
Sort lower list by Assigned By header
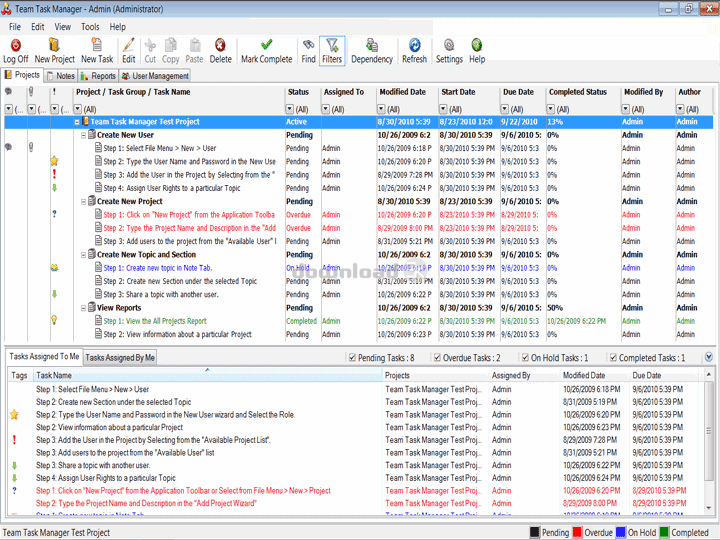[525, 375]
